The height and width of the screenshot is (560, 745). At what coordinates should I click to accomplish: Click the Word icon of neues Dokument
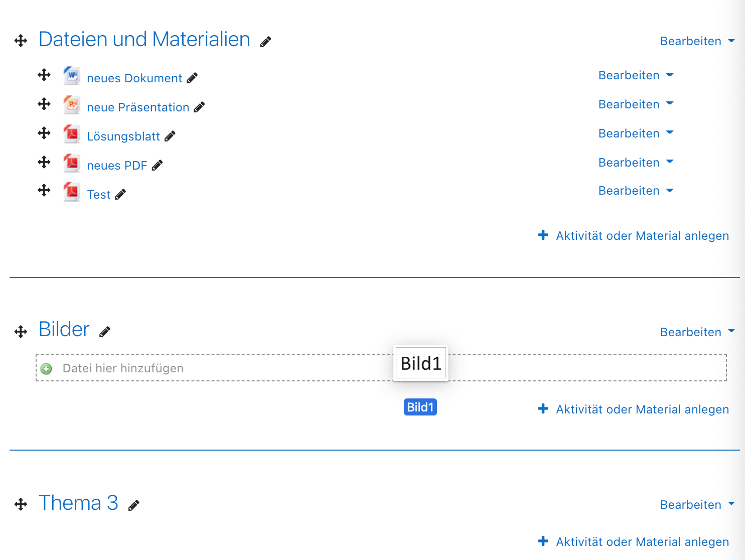[x=72, y=76]
